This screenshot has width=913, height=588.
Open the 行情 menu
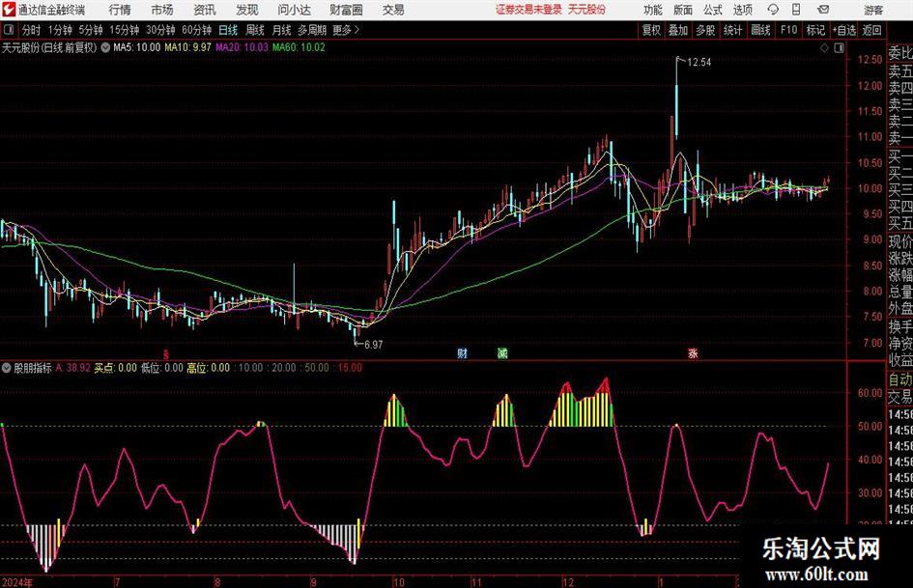tap(120, 10)
